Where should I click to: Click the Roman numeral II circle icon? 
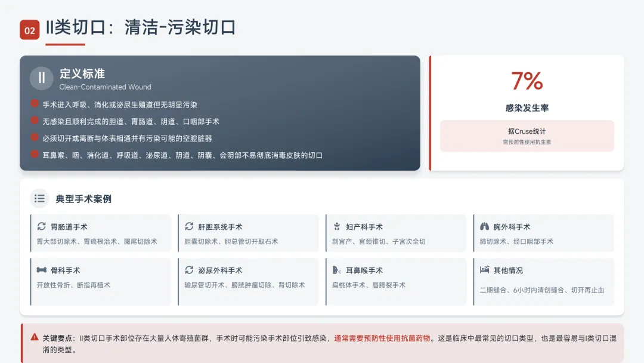tap(42, 78)
